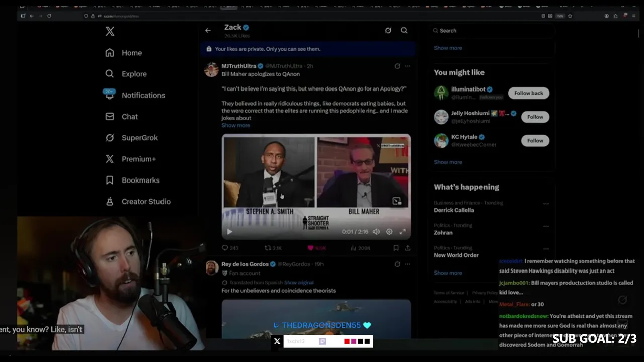
Task: Open more options on Rey de los Gordos post
Action: [408, 264]
